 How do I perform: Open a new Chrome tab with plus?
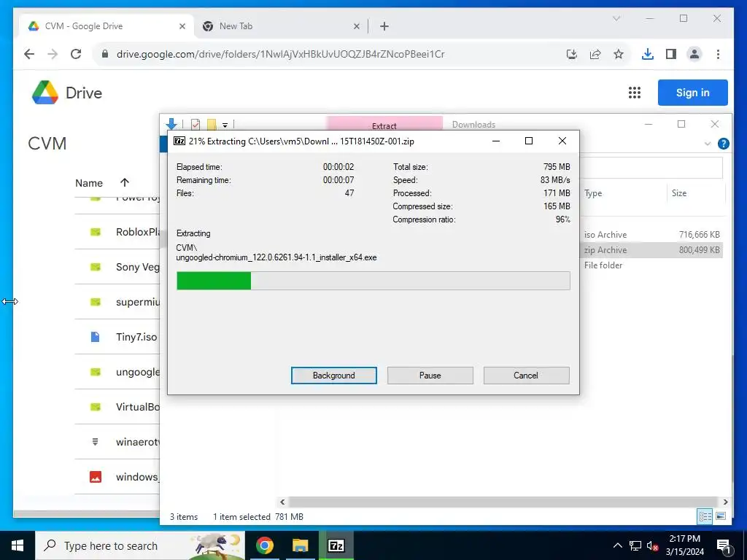click(384, 27)
